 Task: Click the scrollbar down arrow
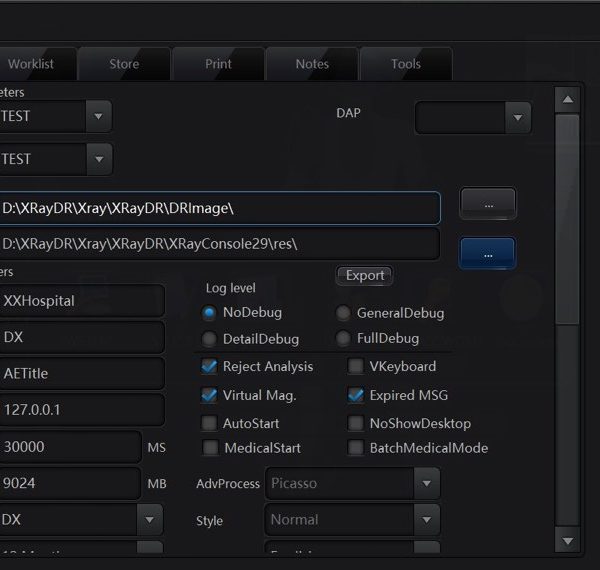pos(567,541)
